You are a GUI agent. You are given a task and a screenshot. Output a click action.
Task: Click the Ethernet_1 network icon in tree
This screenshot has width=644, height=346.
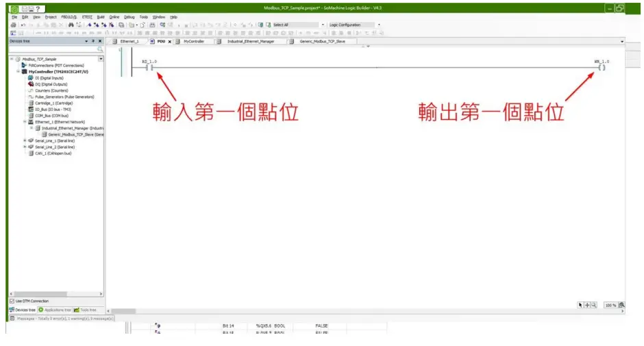pos(31,122)
